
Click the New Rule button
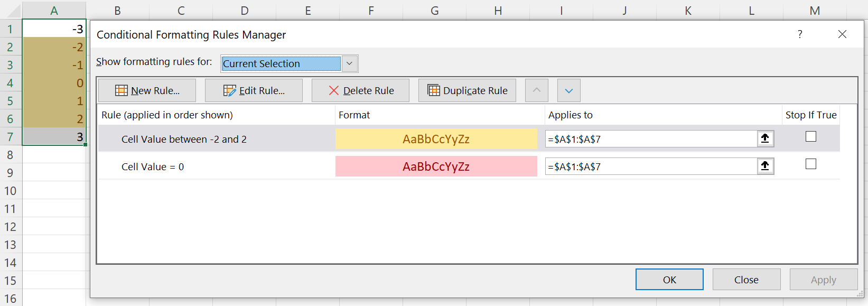click(x=147, y=90)
